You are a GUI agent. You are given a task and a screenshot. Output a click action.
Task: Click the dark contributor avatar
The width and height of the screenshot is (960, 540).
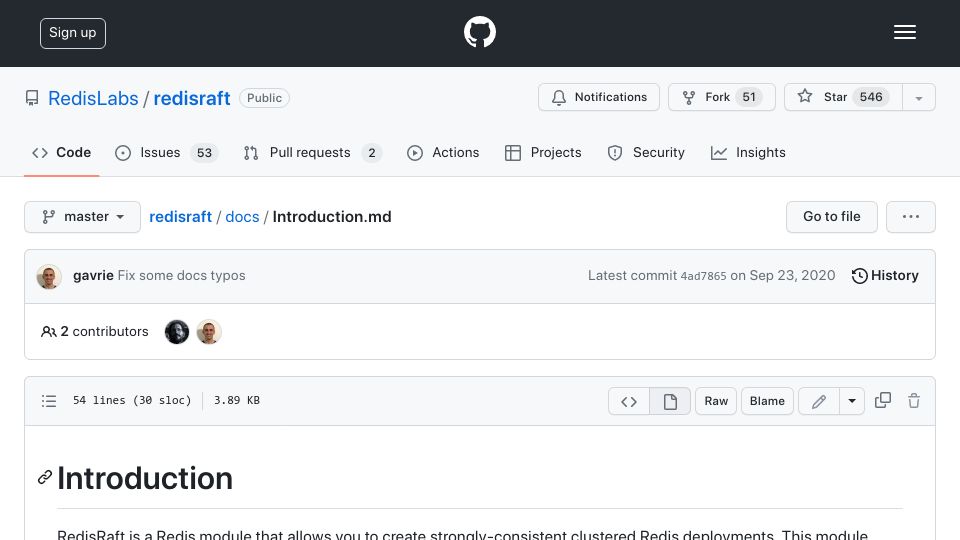[177, 332]
